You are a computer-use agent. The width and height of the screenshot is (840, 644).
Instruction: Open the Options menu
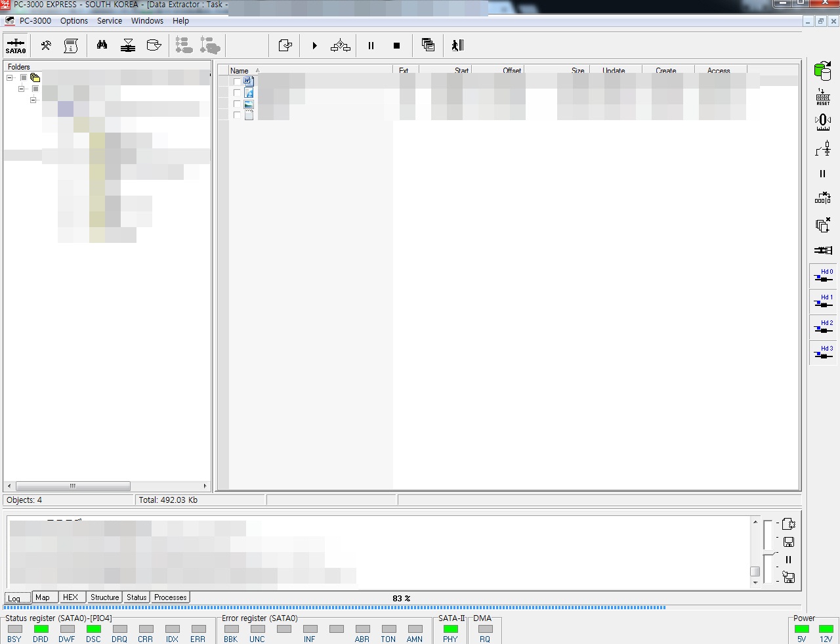click(x=74, y=21)
